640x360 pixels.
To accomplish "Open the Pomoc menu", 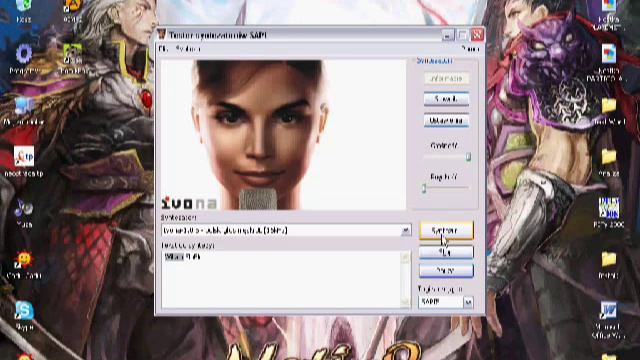I will (470, 49).
